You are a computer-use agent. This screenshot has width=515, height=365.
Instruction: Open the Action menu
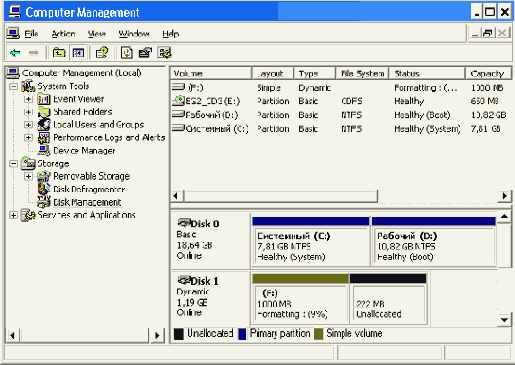pyautogui.click(x=63, y=34)
